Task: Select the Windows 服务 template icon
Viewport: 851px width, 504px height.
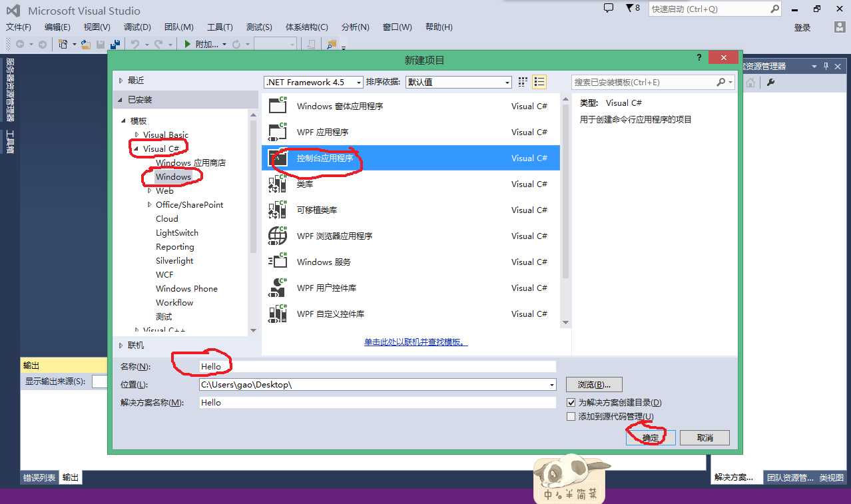Action: [277, 262]
